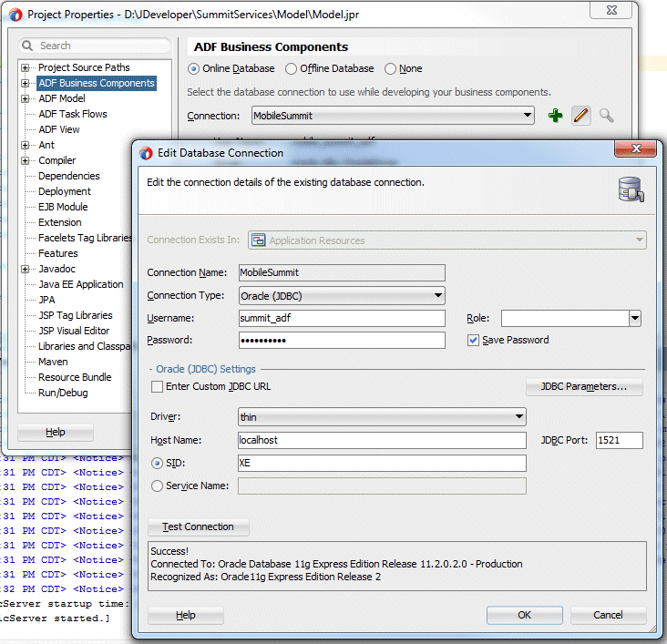Click the Success! message text
The image size is (667, 644).
pyautogui.click(x=169, y=551)
